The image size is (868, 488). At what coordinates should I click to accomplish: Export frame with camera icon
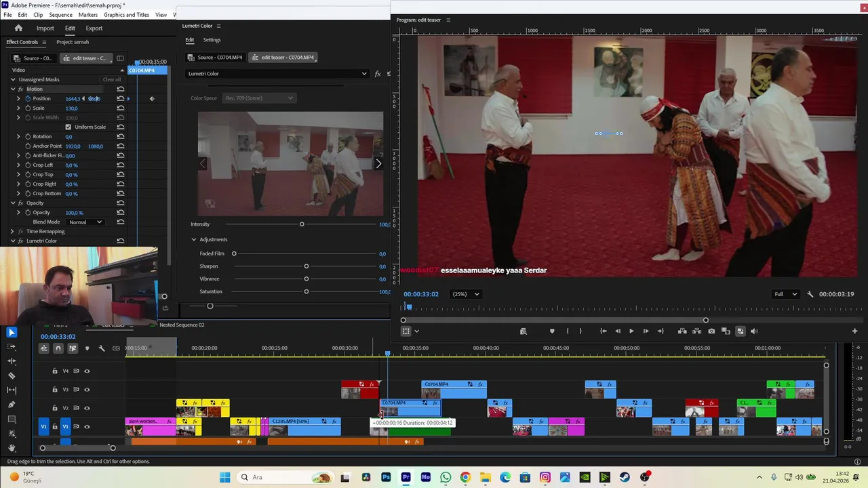[x=711, y=331]
